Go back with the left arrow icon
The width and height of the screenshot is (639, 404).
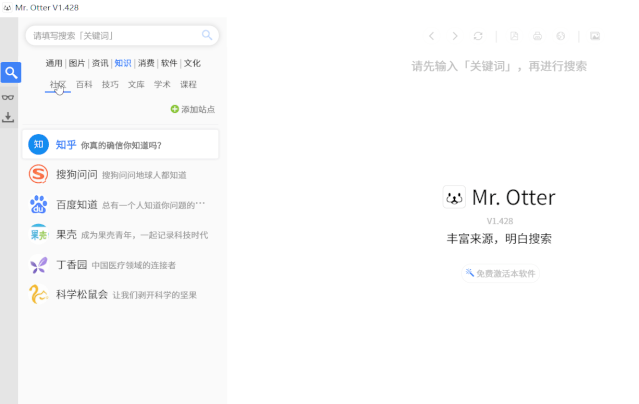[x=432, y=36]
